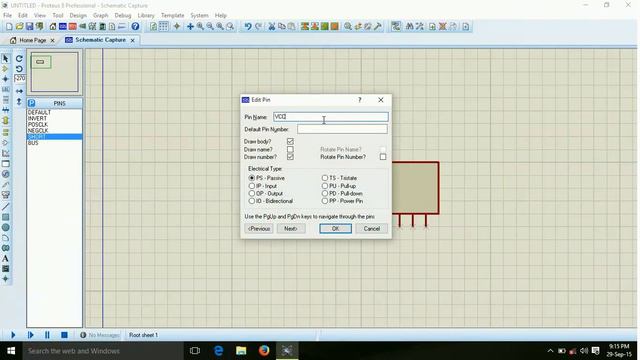Open the Library menu
The height and width of the screenshot is (360, 640).
coord(146,15)
